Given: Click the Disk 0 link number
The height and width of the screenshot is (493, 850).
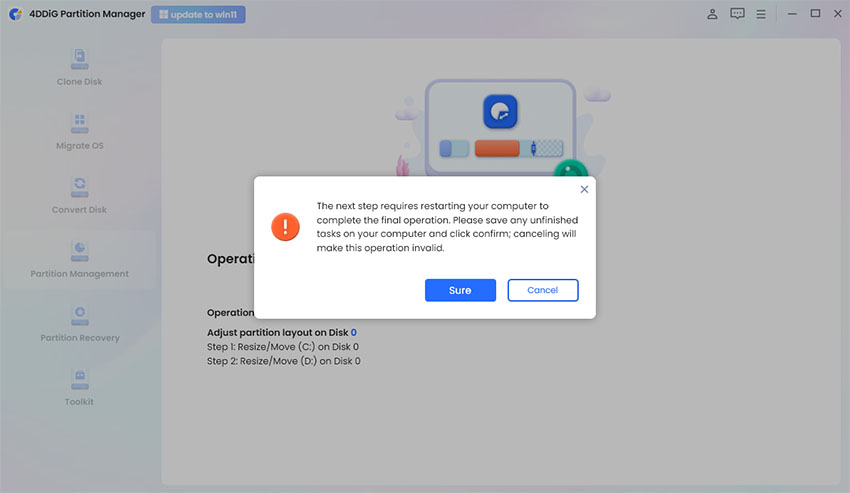Looking at the screenshot, I should coord(353,332).
